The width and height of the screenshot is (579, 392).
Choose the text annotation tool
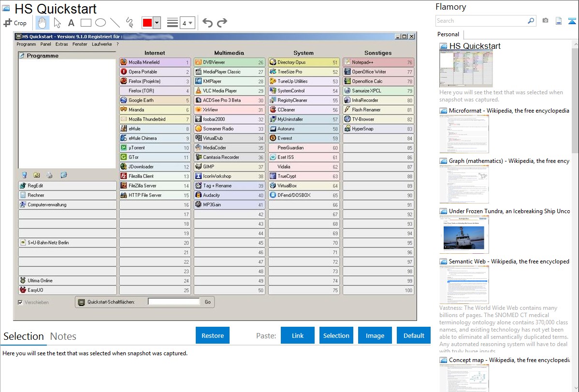(x=71, y=23)
